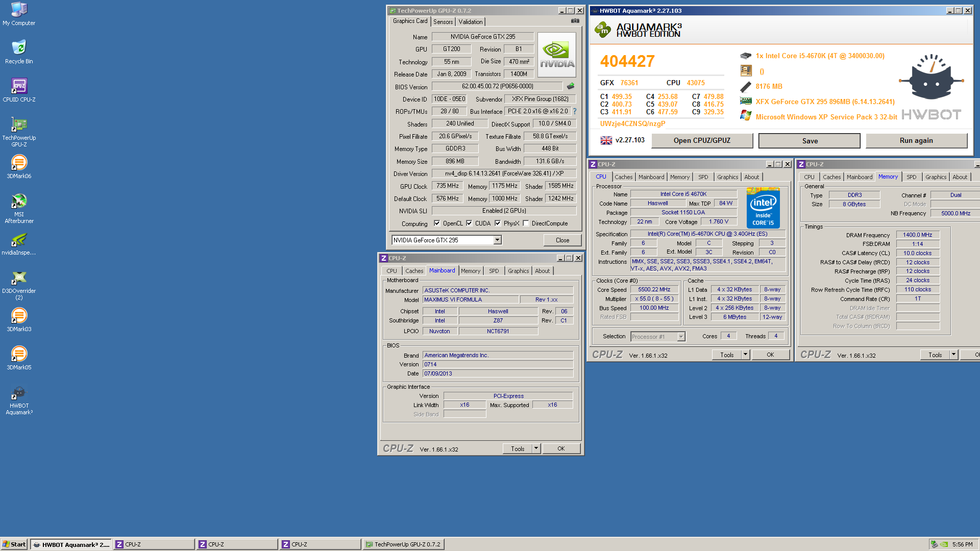Launch 3DMark03 desktop shortcut
This screenshot has height=551, width=980.
click(x=19, y=320)
